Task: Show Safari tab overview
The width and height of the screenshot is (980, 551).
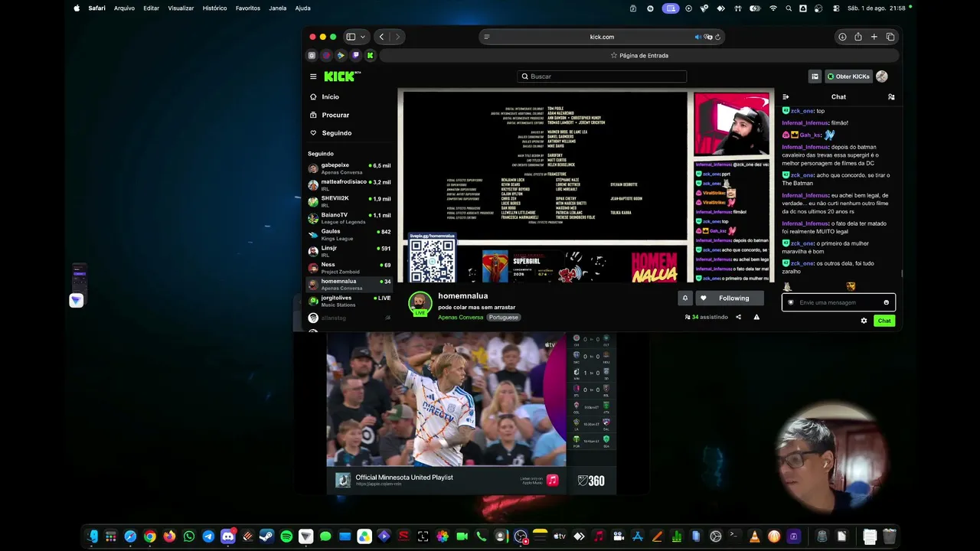Action: point(890,37)
